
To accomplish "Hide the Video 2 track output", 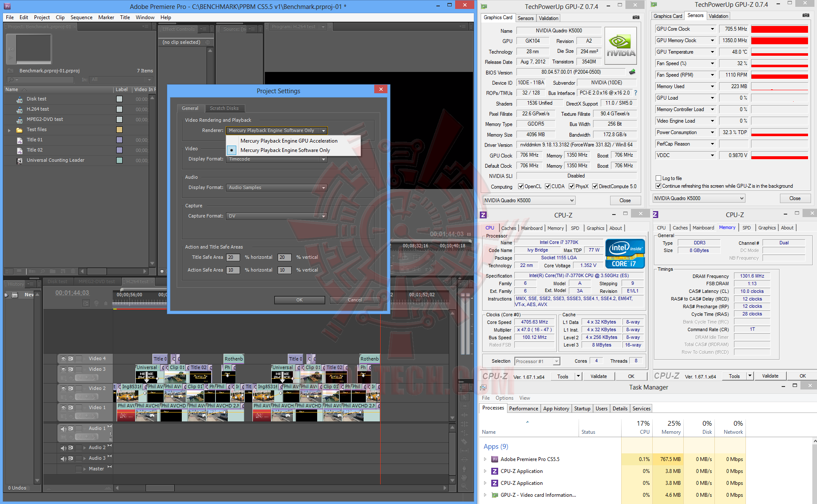I will pyautogui.click(x=63, y=388).
